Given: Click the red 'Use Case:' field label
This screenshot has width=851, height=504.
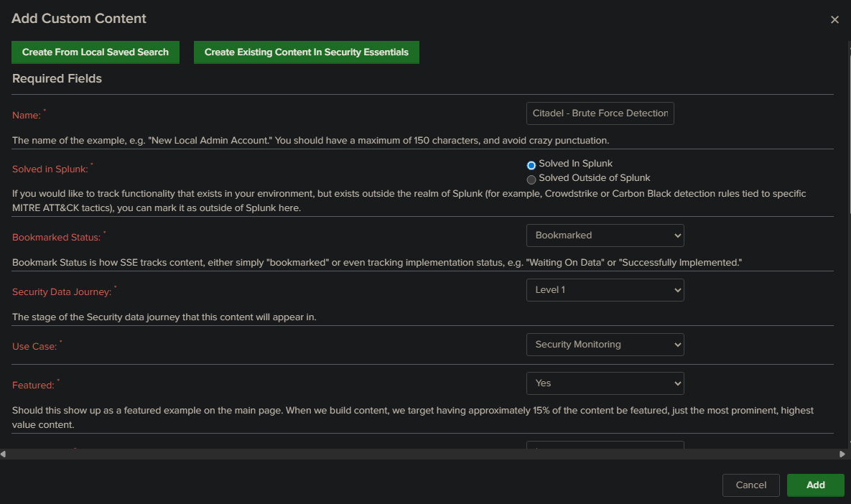Looking at the screenshot, I should click(x=34, y=346).
